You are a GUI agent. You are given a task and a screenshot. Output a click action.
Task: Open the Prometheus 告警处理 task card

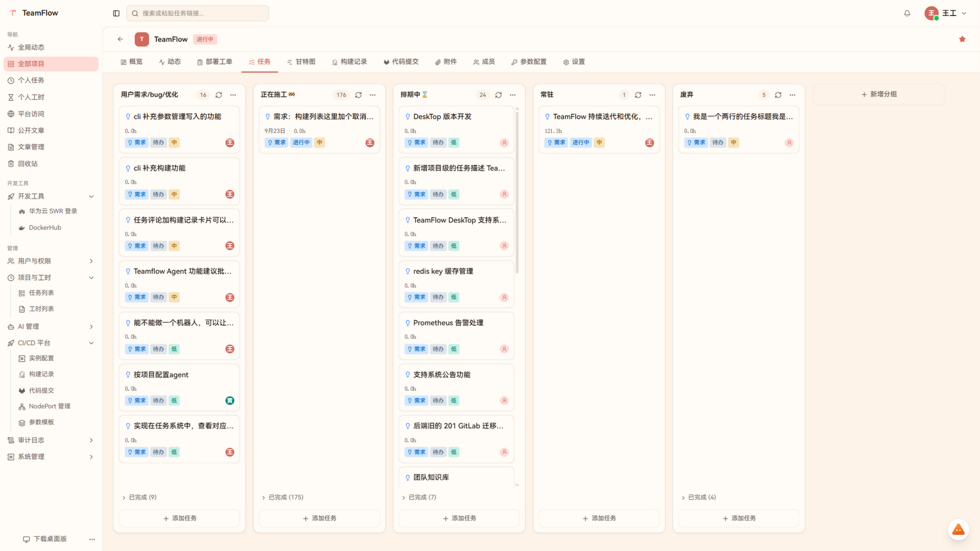click(x=456, y=336)
